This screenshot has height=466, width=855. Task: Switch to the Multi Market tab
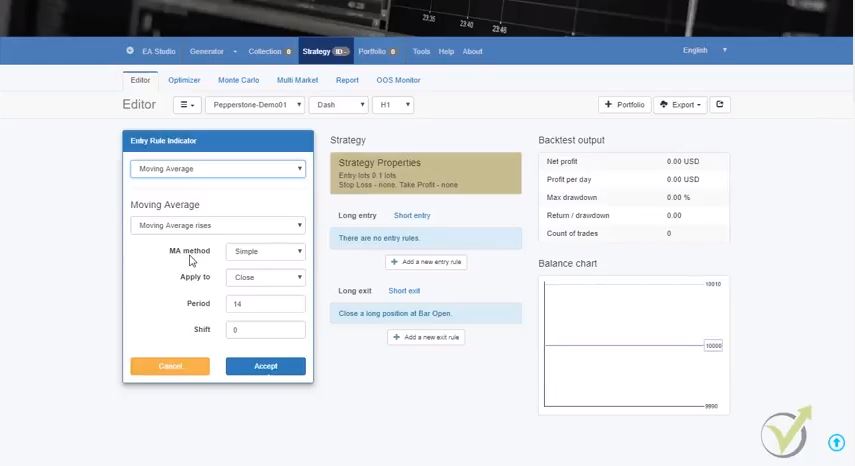point(297,80)
